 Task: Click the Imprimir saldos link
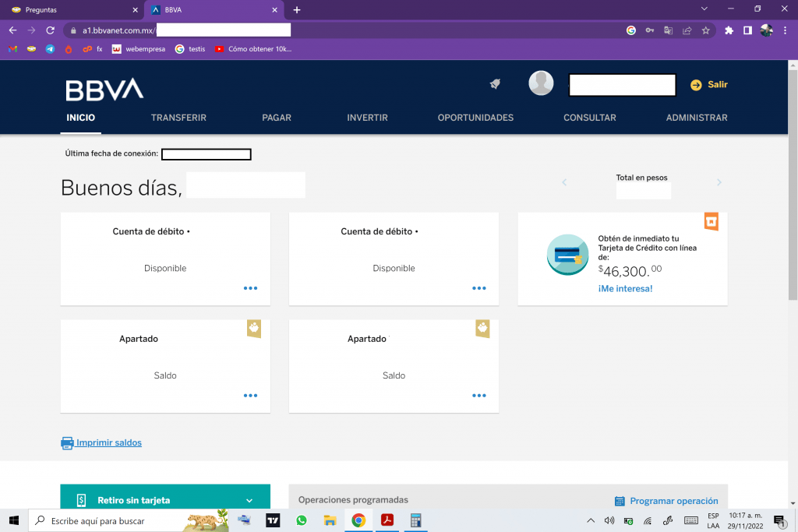pyautogui.click(x=109, y=442)
